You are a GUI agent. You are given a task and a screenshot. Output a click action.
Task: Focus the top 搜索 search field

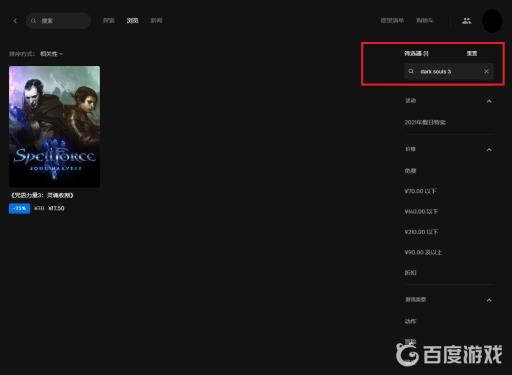[58, 21]
